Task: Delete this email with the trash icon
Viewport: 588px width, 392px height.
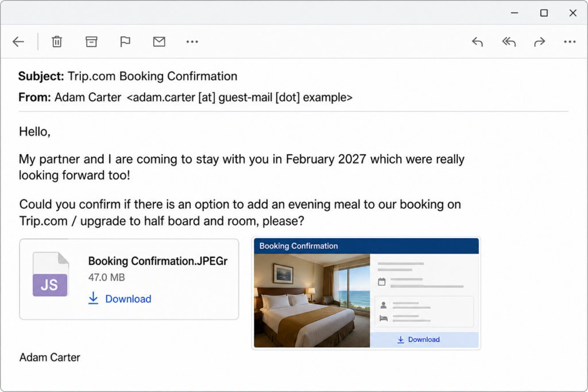Action: pos(57,41)
